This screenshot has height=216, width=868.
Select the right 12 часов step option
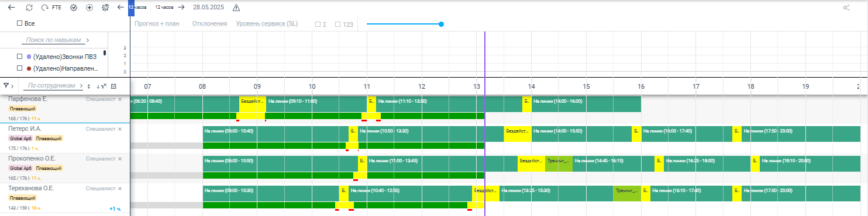[164, 8]
